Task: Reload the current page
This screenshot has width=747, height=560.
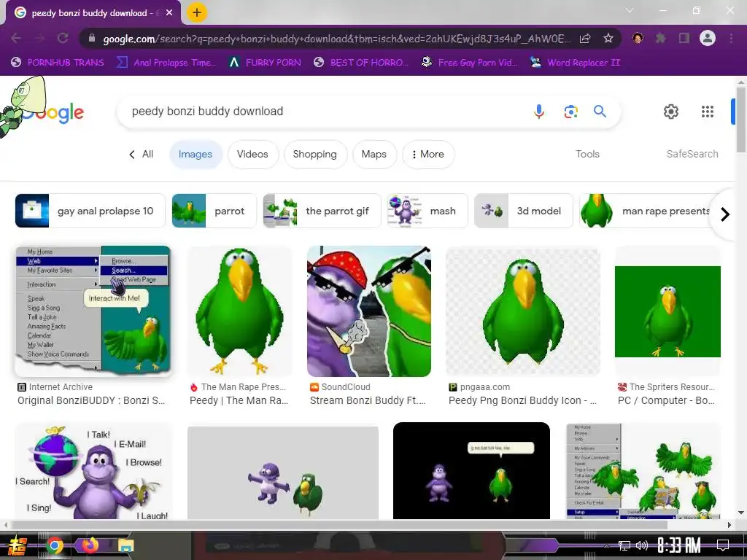Action: tap(63, 38)
